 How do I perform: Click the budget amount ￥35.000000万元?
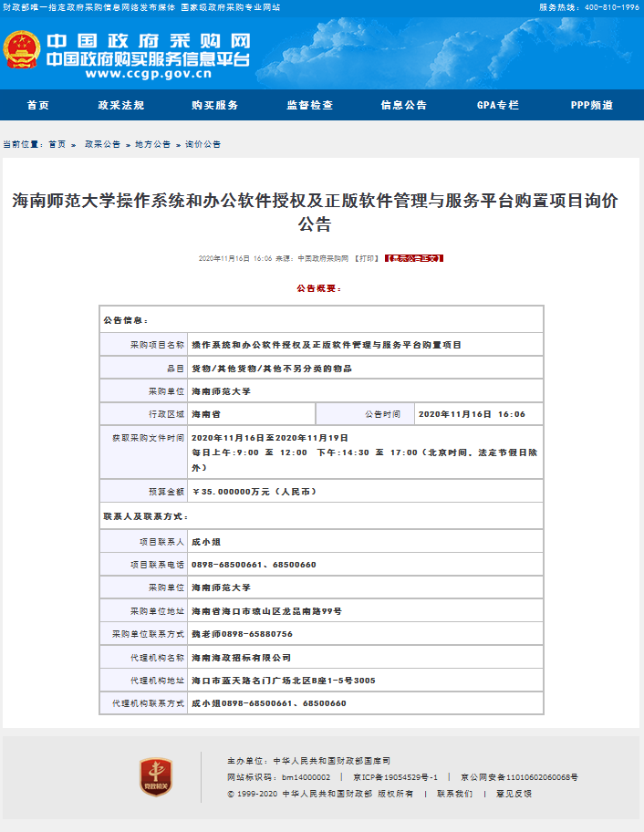[254, 492]
